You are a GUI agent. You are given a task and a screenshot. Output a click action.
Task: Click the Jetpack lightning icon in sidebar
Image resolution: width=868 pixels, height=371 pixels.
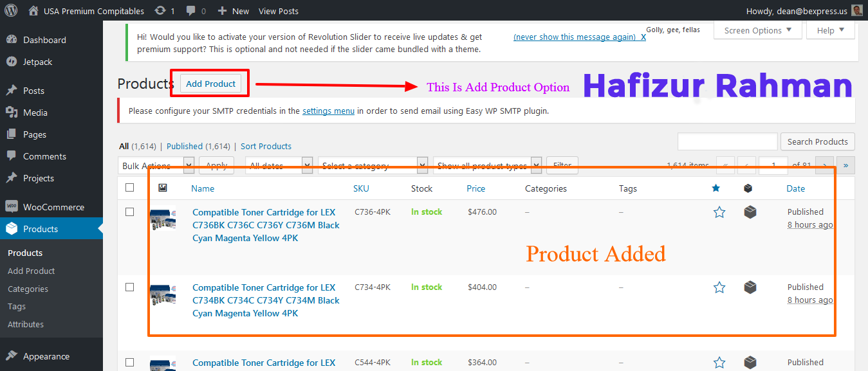[x=12, y=62]
